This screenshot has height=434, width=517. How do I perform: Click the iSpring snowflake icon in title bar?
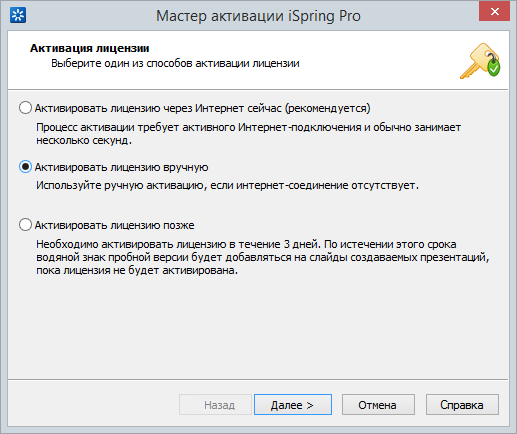18,15
